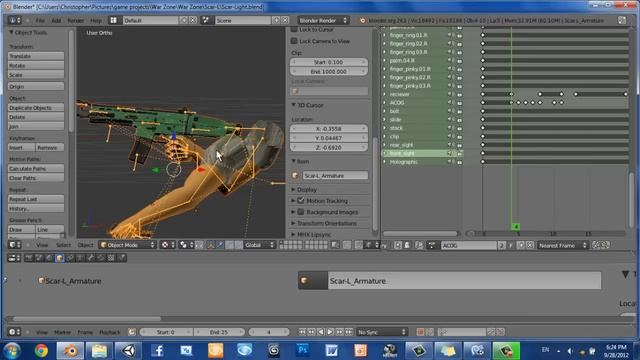Click the translate manipulator arrow icon
Viewport: 640px width, 360px height.
(x=220, y=245)
